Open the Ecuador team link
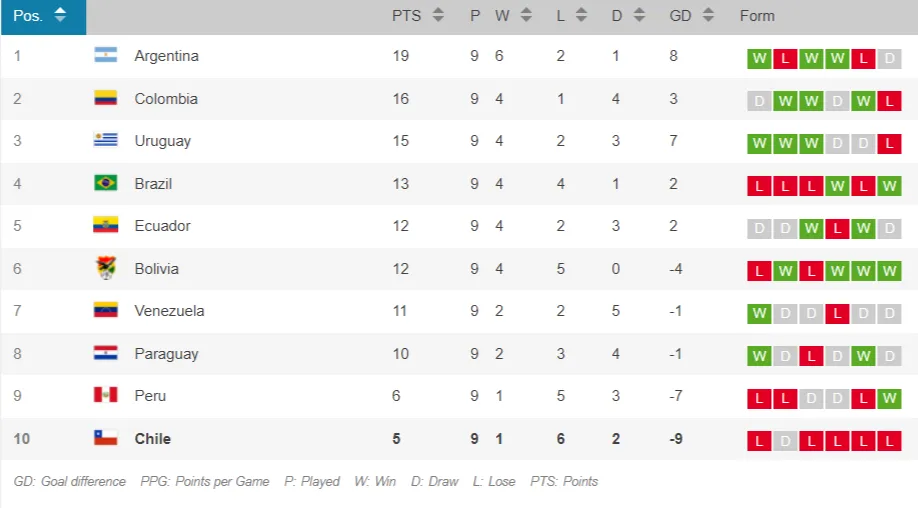Screen dimensions: 918x508 coord(162,226)
